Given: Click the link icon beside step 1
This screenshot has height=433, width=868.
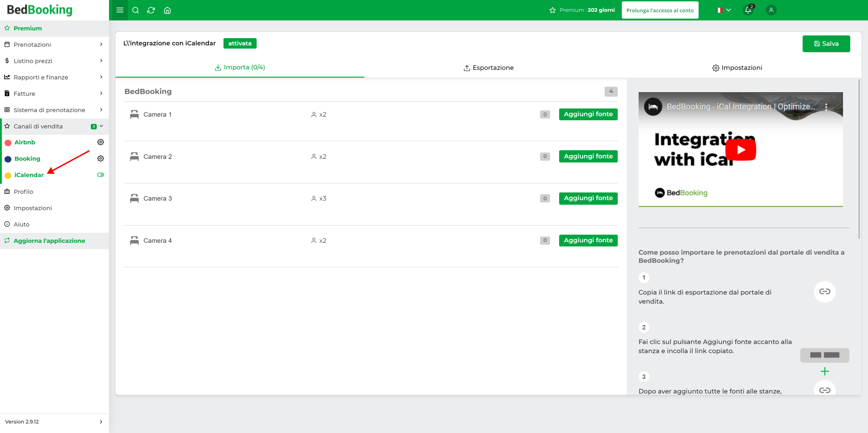Looking at the screenshot, I should pos(825,291).
